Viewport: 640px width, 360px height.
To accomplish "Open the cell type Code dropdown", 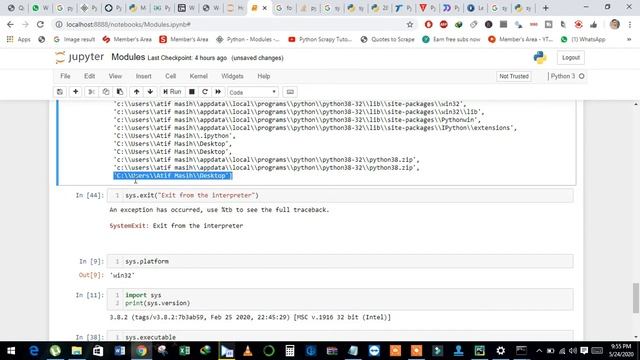I will pos(253,92).
